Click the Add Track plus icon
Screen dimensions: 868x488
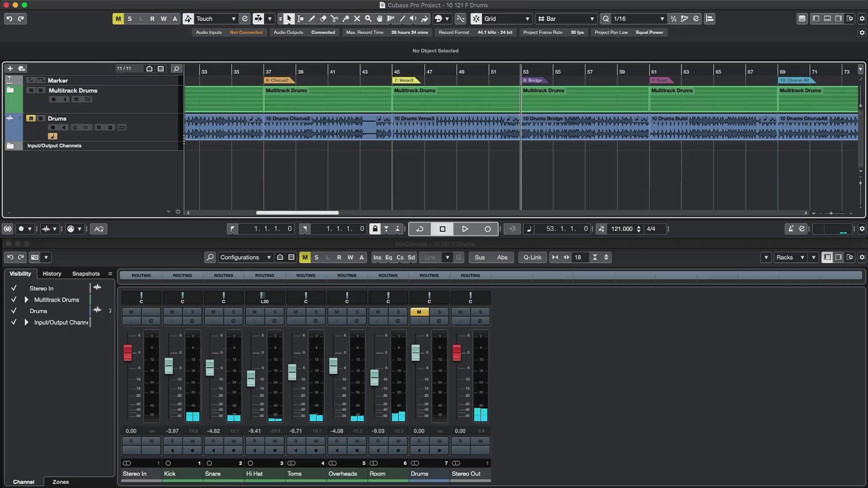[x=10, y=68]
